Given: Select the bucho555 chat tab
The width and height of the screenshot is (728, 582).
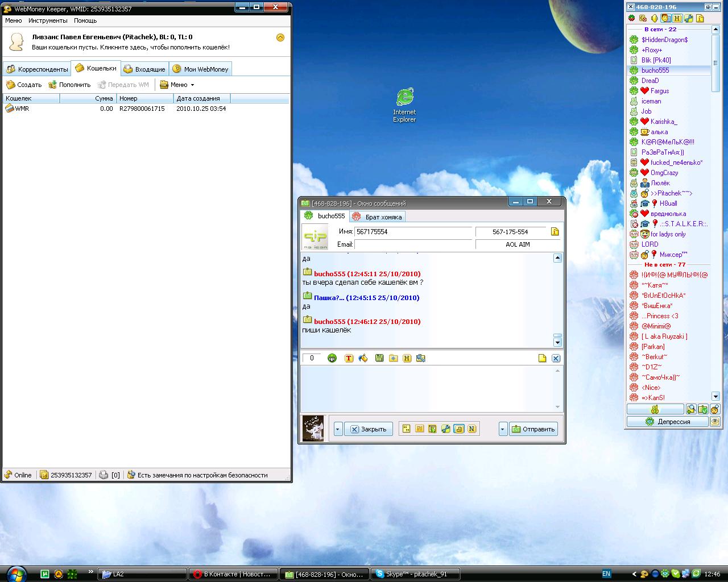Looking at the screenshot, I should (325, 216).
